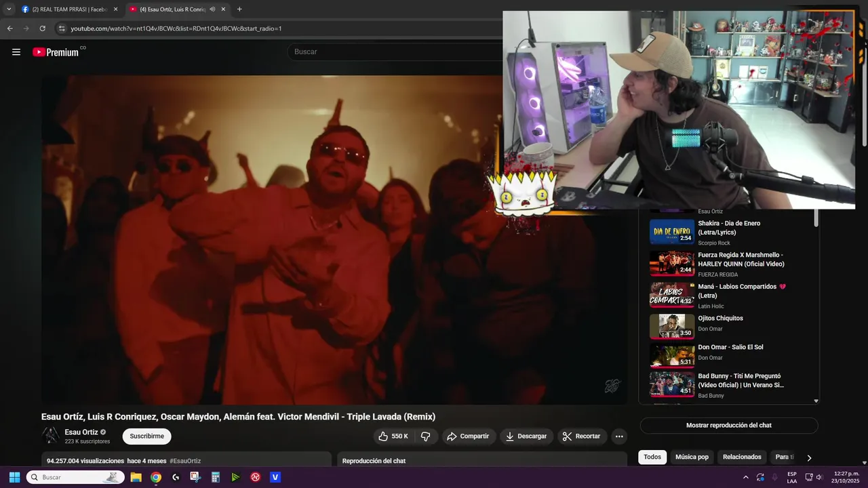Show hidden system tray icons

coord(746,477)
